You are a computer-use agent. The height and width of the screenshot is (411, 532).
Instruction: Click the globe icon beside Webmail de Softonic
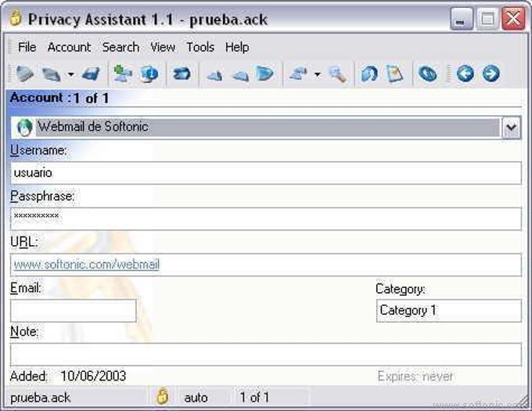[24, 128]
